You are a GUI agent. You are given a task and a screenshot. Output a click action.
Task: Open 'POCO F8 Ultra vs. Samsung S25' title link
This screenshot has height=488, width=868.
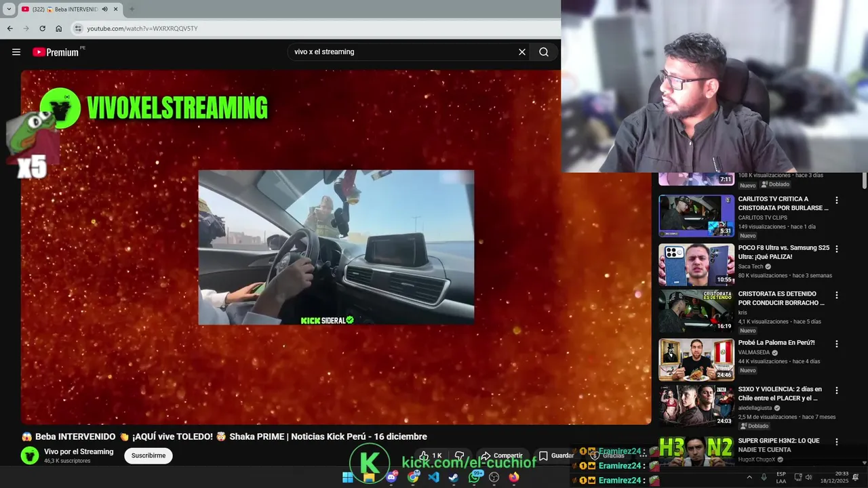coord(783,252)
